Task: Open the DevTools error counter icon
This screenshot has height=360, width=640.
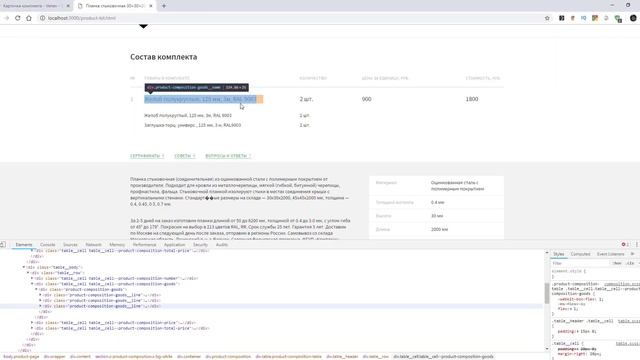Action: pyautogui.click(x=624, y=244)
